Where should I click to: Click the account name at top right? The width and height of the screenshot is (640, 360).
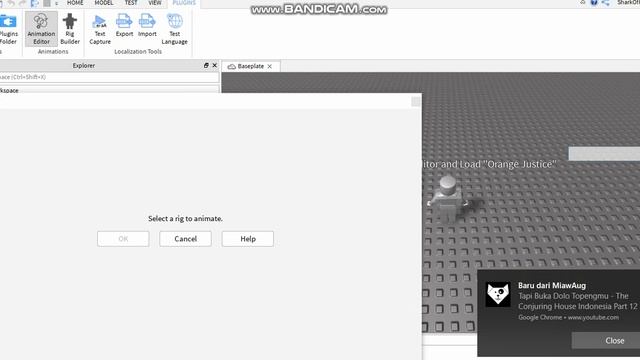pyautogui.click(x=629, y=2)
